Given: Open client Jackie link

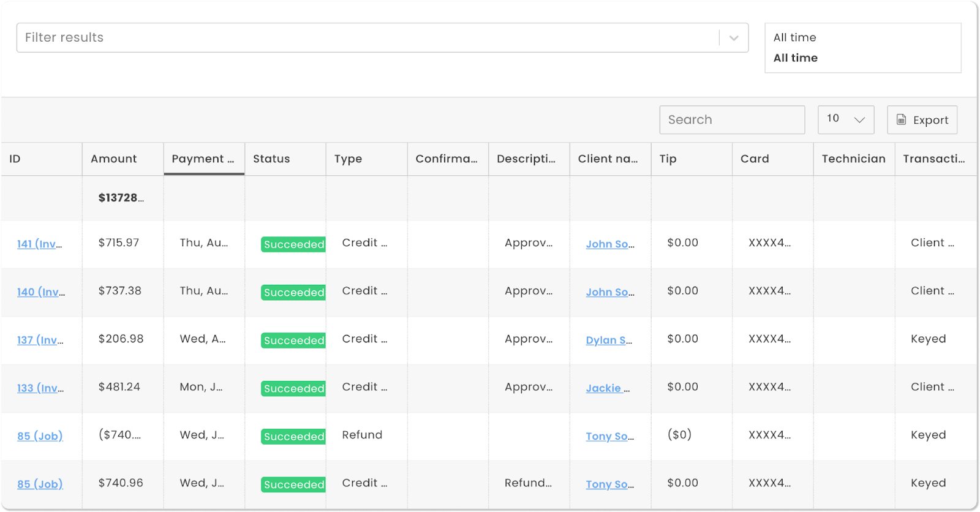Looking at the screenshot, I should (x=607, y=388).
